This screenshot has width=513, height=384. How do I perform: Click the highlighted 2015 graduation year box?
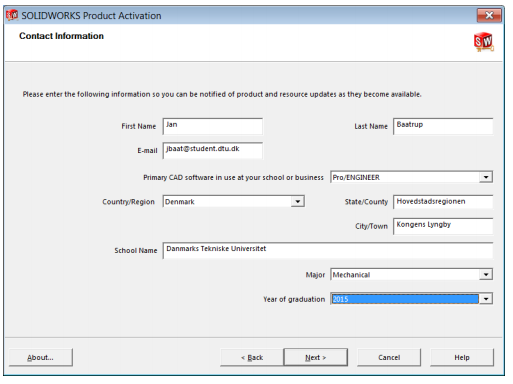point(405,299)
